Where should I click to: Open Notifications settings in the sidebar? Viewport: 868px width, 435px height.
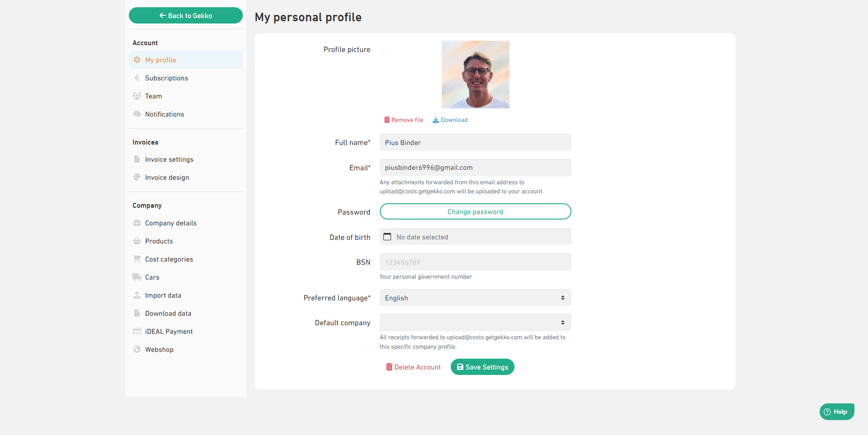point(165,114)
